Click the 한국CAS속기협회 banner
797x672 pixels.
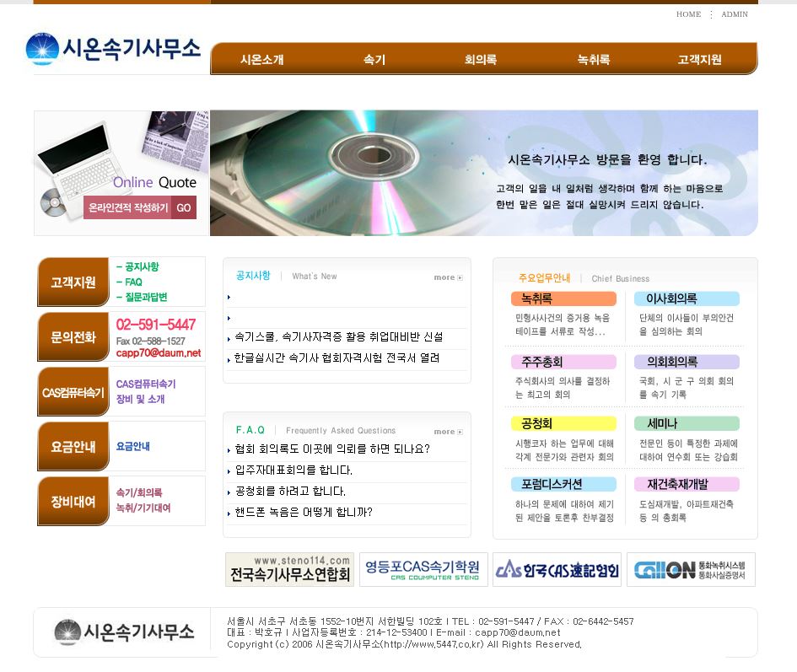557,570
